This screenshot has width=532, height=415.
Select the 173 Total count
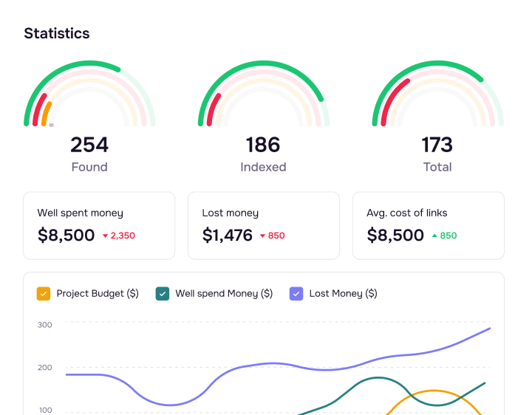pos(437,145)
